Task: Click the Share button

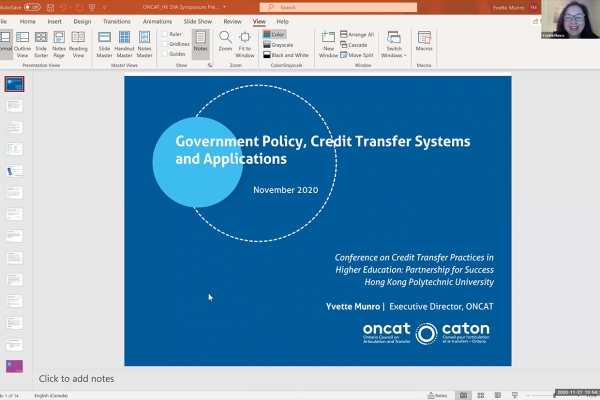Action: 536,21
